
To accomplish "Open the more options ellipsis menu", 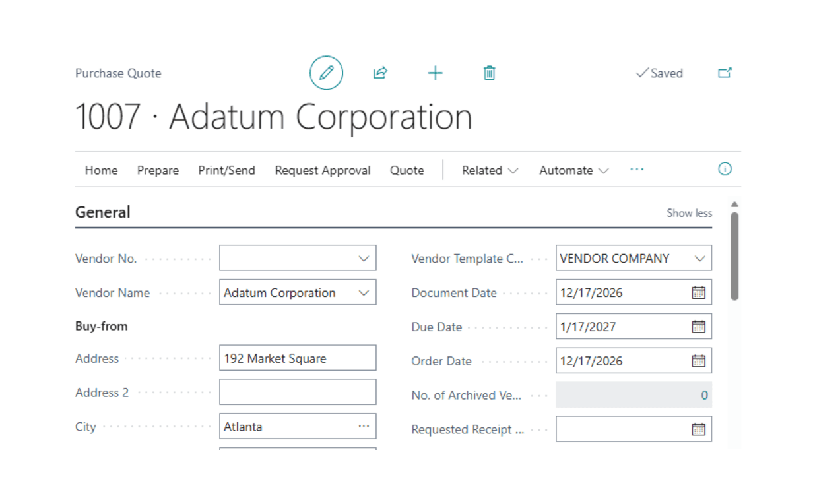I will [x=636, y=170].
